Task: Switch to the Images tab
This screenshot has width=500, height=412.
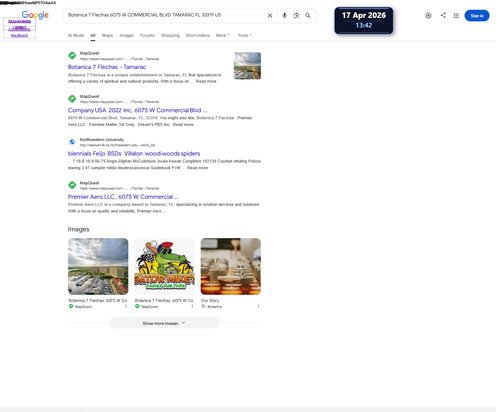Action: point(126,35)
